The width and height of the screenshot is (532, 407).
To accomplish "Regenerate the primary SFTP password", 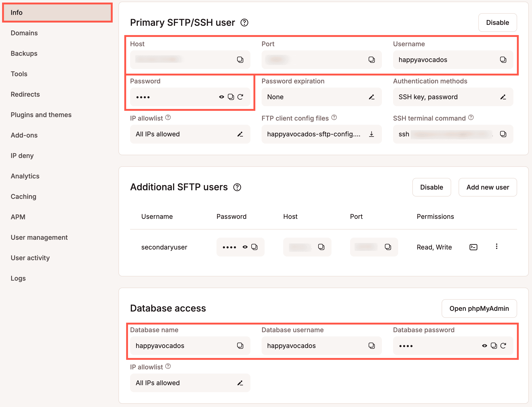I will [x=240, y=97].
